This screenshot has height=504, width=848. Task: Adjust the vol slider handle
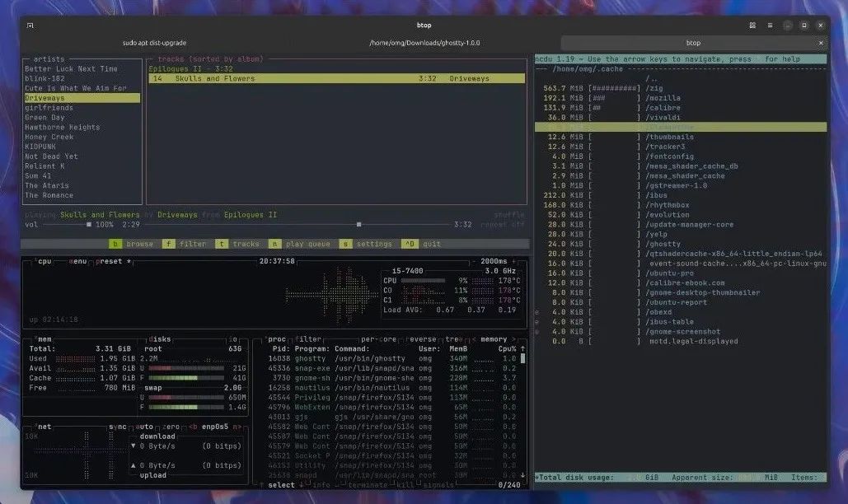coord(89,225)
